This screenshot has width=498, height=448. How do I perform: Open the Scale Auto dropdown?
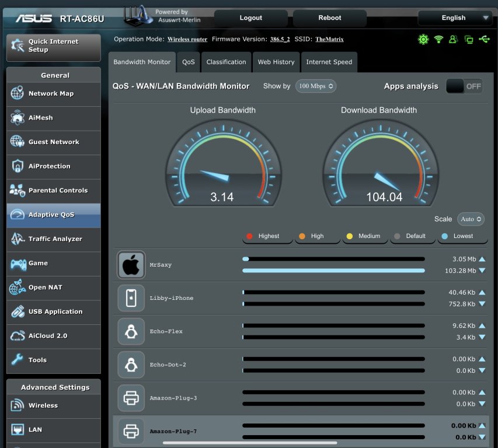tap(471, 219)
